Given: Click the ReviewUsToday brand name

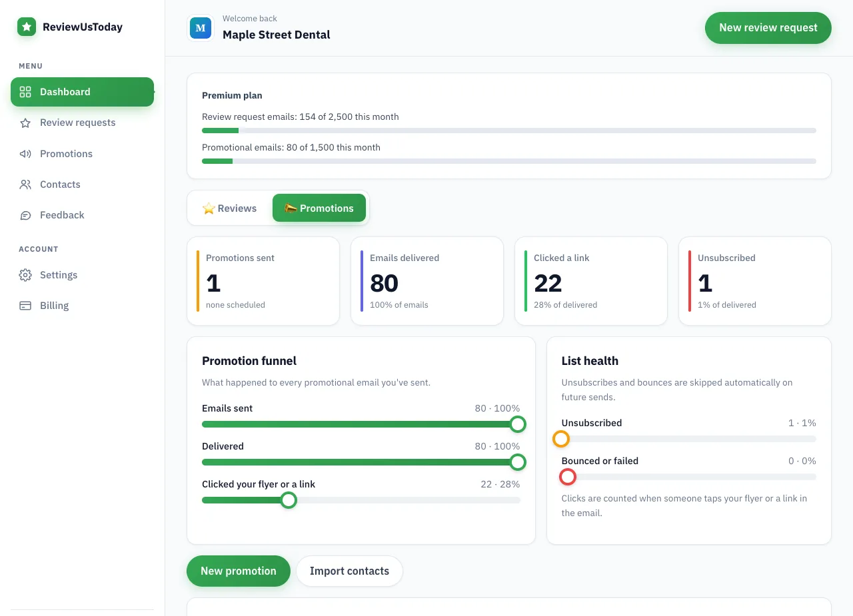Looking at the screenshot, I should (83, 27).
